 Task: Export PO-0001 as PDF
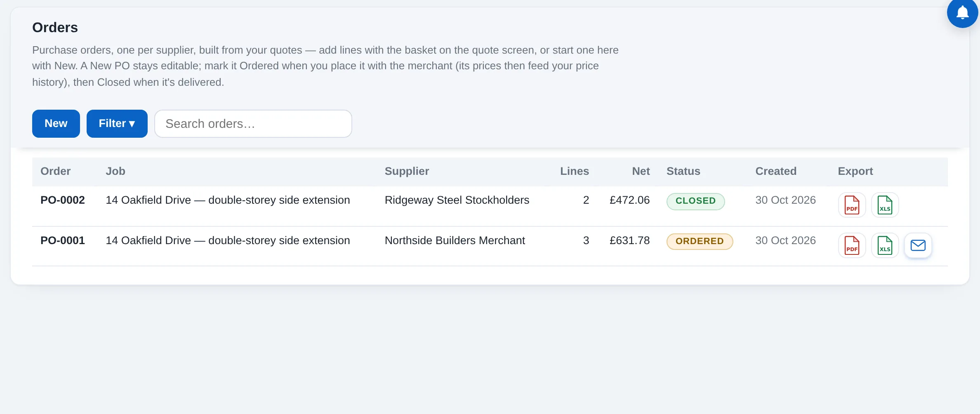coord(852,245)
